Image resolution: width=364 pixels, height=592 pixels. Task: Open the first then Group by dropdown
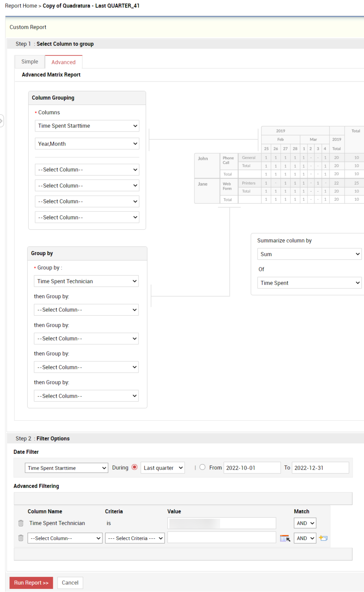point(86,310)
